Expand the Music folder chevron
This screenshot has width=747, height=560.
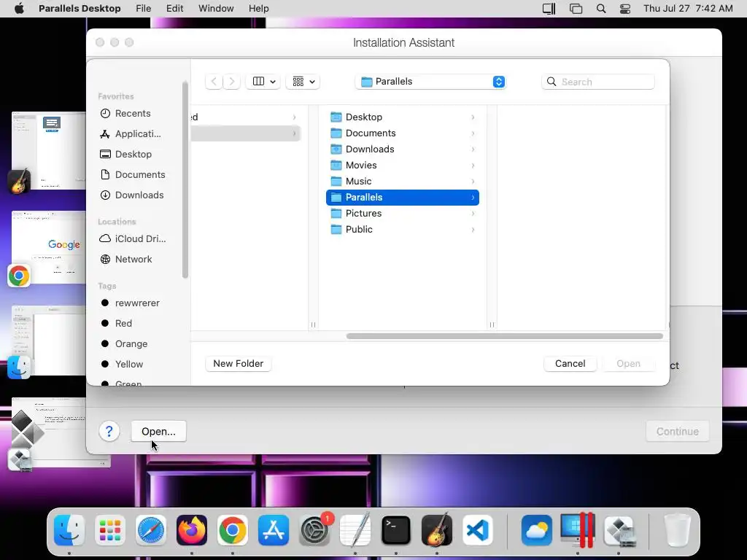coord(473,182)
